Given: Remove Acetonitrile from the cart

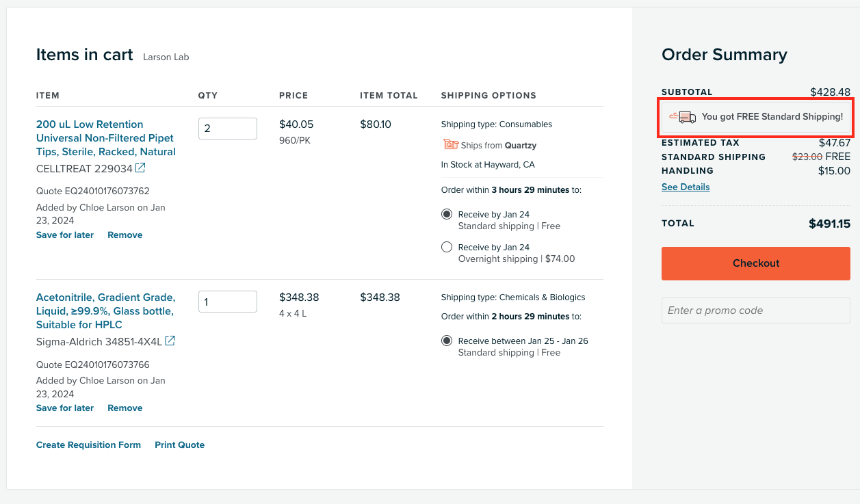Looking at the screenshot, I should pyautogui.click(x=125, y=408).
